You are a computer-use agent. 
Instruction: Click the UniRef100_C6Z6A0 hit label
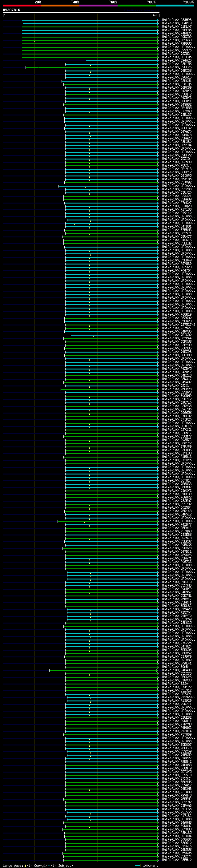click(177, 318)
